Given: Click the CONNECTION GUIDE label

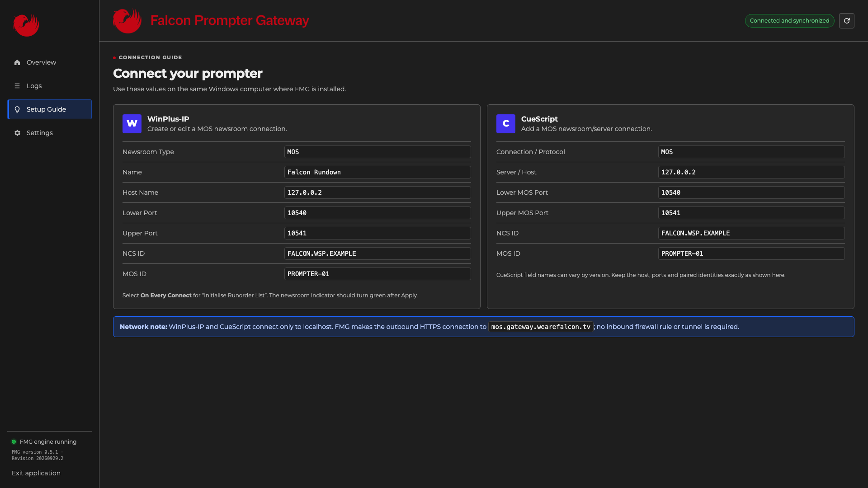Looking at the screenshot, I should [x=150, y=57].
